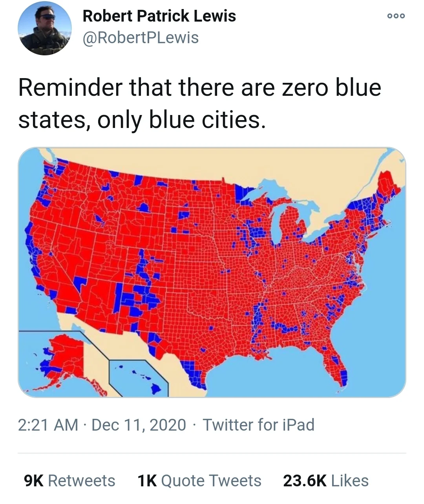View the 23.6K Likes list
The height and width of the screenshot is (504, 424).
(326, 480)
